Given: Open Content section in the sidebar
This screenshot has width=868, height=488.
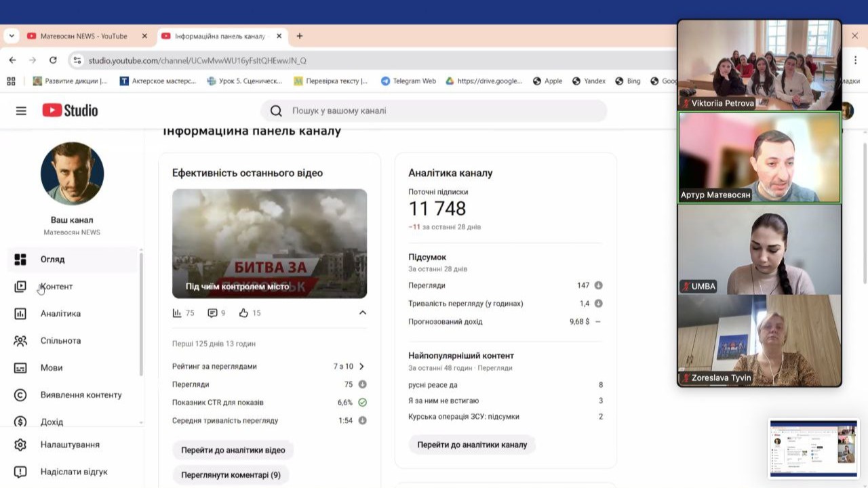Looking at the screenshot, I should (56, 287).
